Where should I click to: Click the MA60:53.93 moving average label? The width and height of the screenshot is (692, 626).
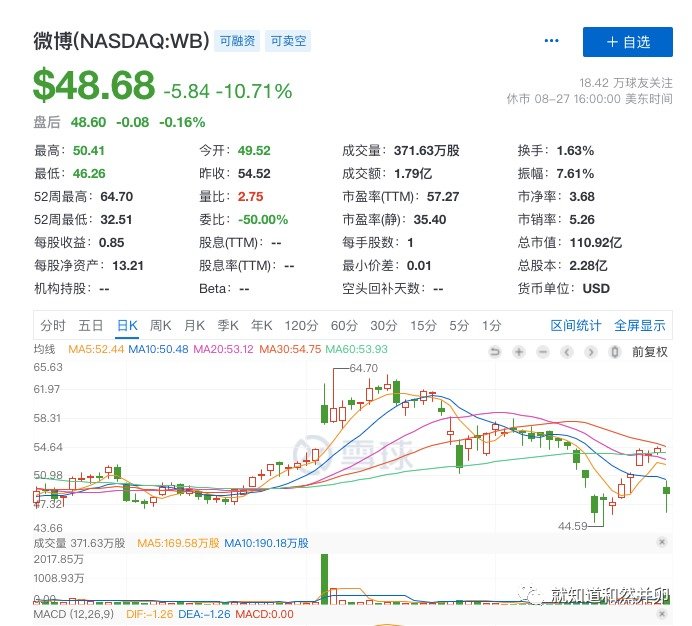[x=356, y=349]
